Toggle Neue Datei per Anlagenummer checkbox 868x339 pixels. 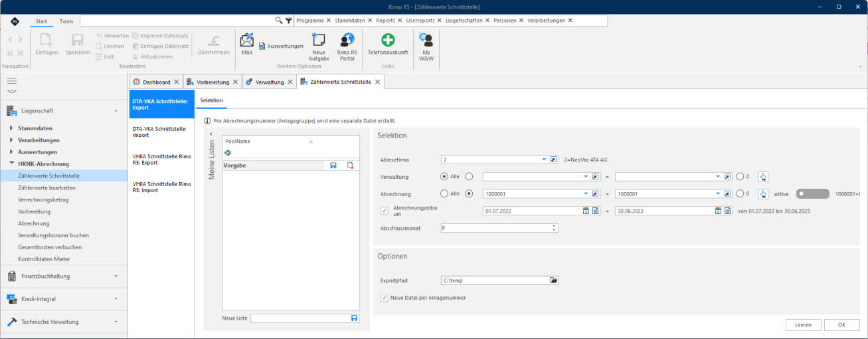point(384,298)
